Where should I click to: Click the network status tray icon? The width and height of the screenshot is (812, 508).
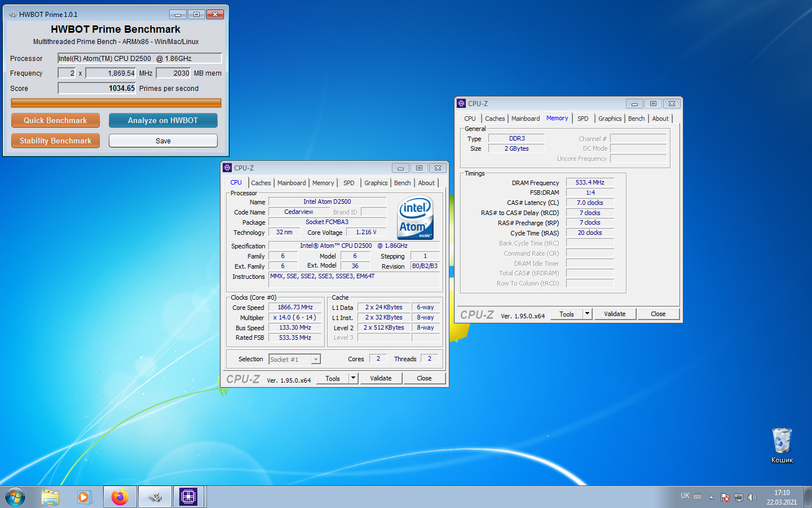[x=739, y=497]
